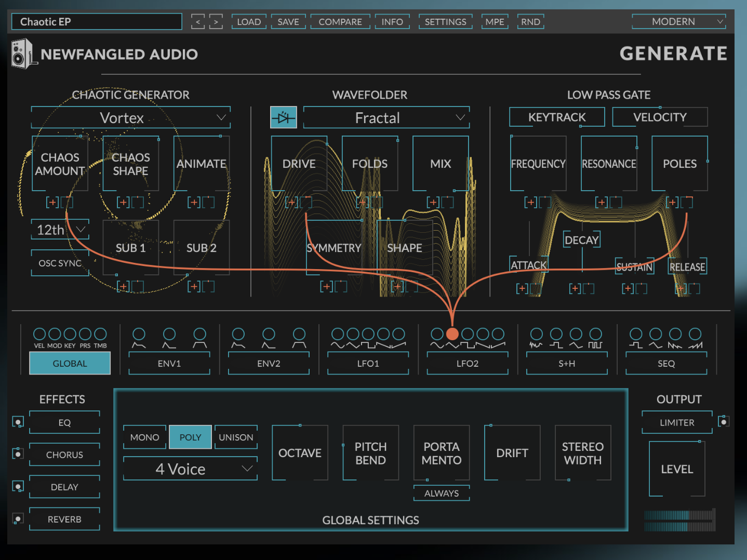Viewport: 747px width, 560px height.
Task: Pick the LFO1 sine wave output circle
Action: click(x=338, y=334)
